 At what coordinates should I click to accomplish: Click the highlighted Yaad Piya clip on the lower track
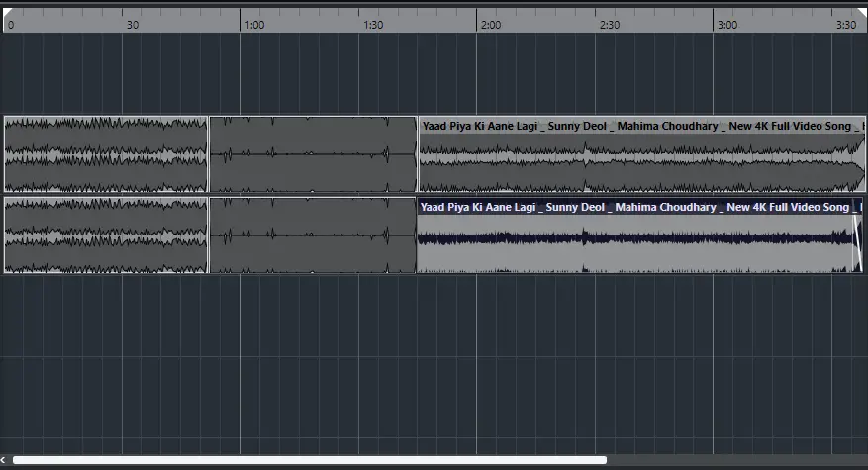coord(640,235)
